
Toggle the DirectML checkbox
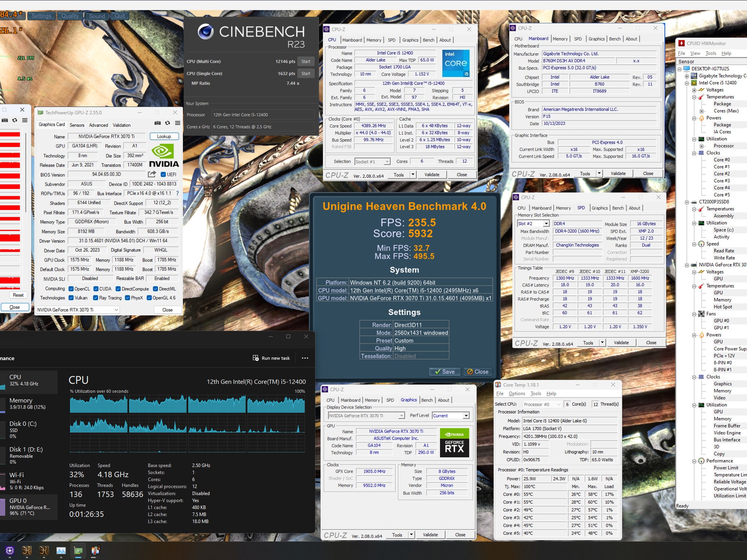coord(156,289)
